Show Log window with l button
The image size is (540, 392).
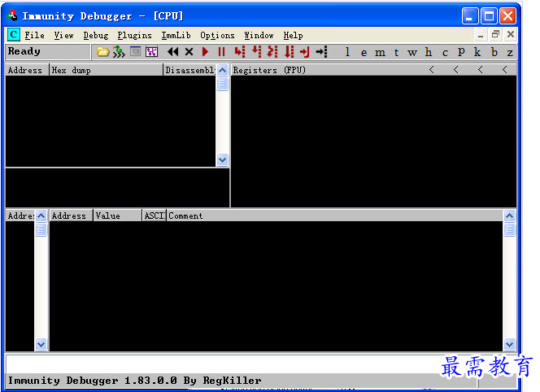coord(347,52)
